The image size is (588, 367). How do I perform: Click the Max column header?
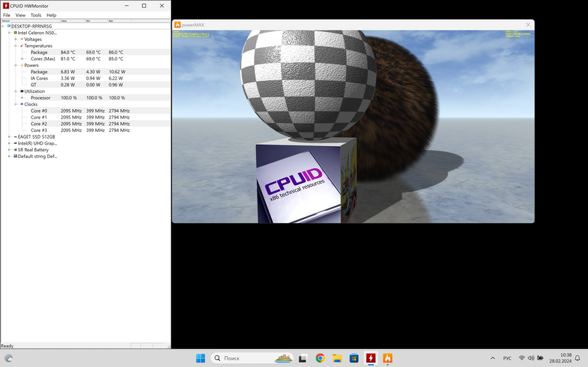tap(119, 21)
